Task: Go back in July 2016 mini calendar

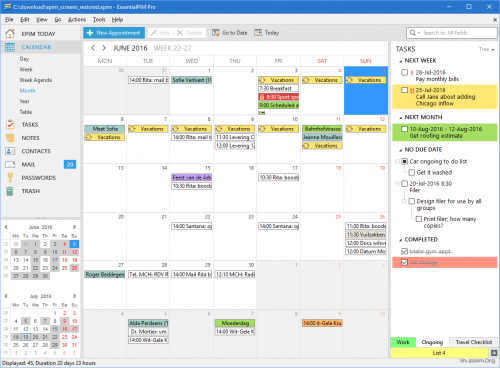Action: point(6,296)
